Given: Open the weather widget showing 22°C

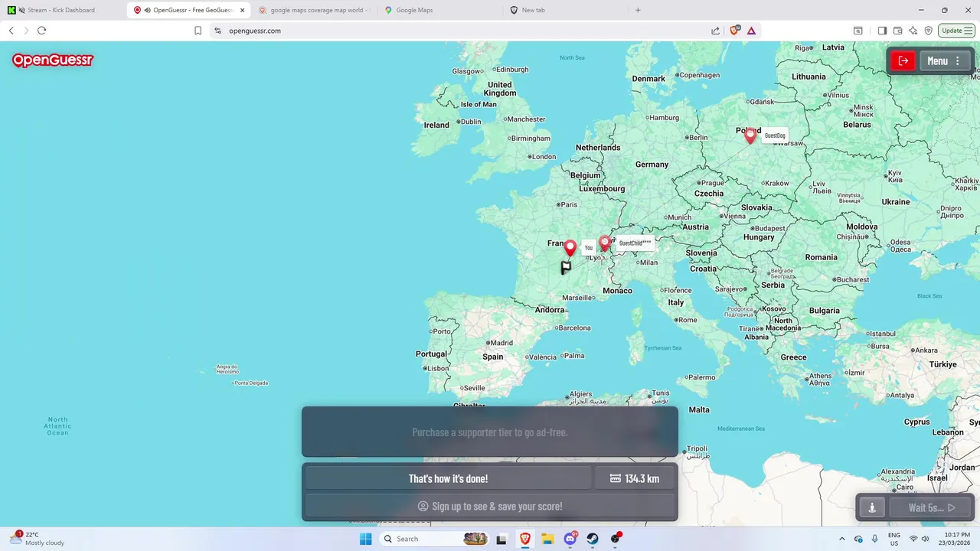Looking at the screenshot, I should tap(37, 539).
